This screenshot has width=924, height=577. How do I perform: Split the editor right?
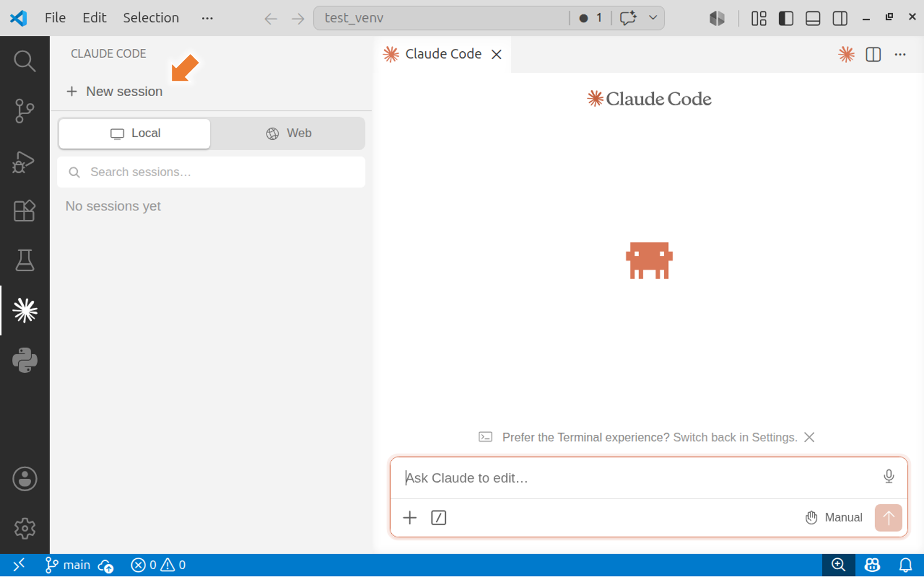873,55
